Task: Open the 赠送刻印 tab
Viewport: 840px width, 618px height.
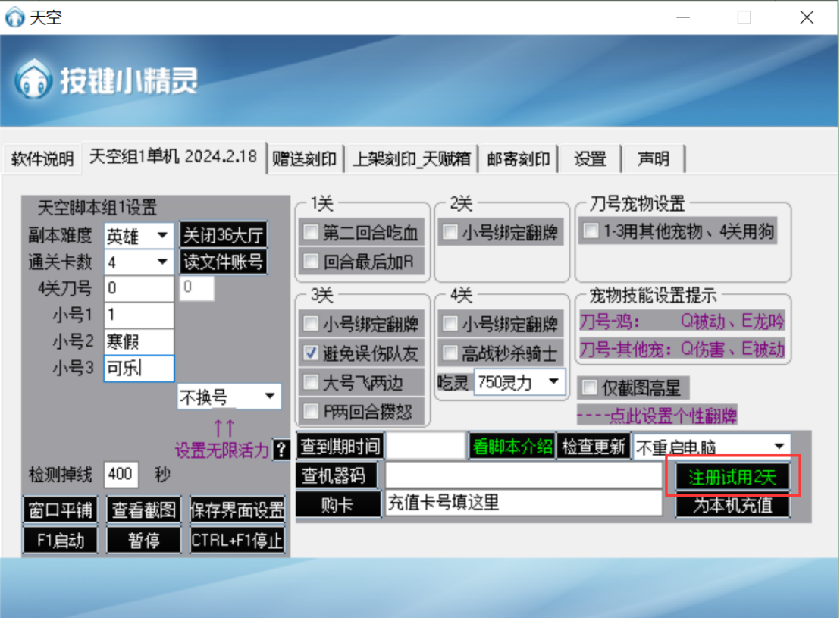Action: pyautogui.click(x=304, y=159)
